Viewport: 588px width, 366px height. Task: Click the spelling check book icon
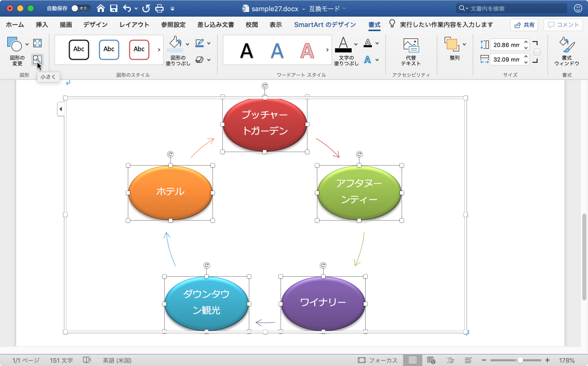(87, 360)
